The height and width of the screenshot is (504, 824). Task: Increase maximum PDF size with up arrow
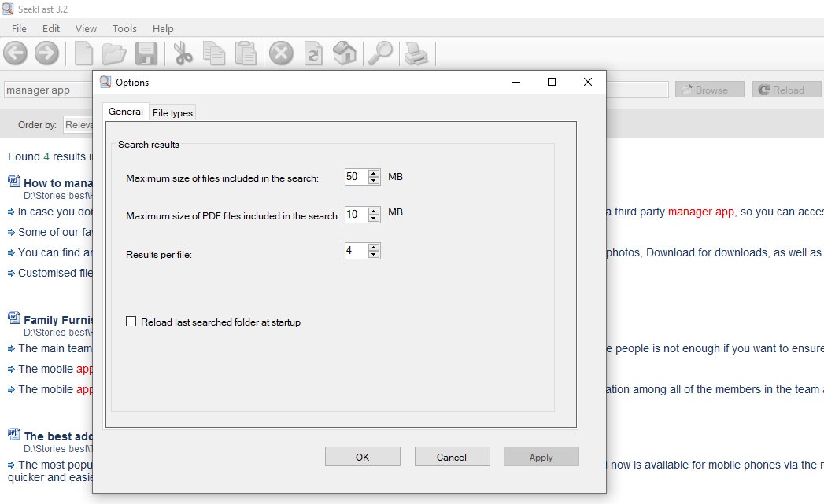[374, 211]
